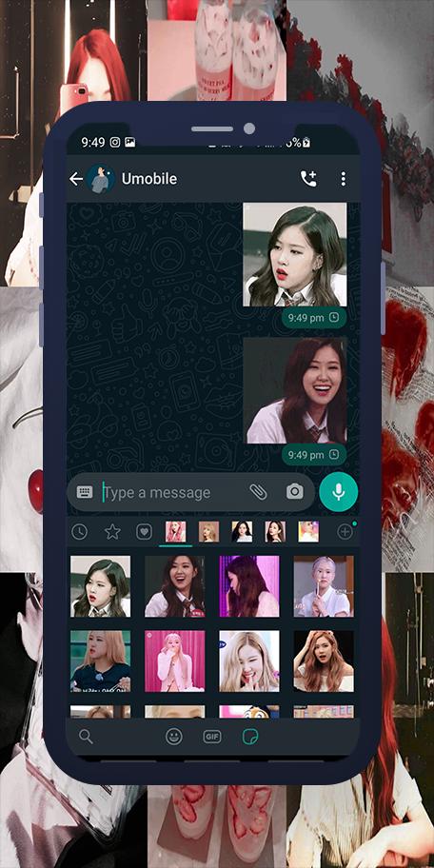Send the laughing girl sticker in grid
434x868 pixels.
[x=174, y=586]
